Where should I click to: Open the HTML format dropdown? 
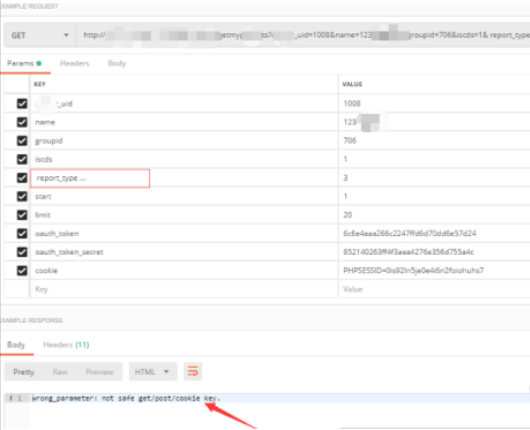pyautogui.click(x=153, y=372)
